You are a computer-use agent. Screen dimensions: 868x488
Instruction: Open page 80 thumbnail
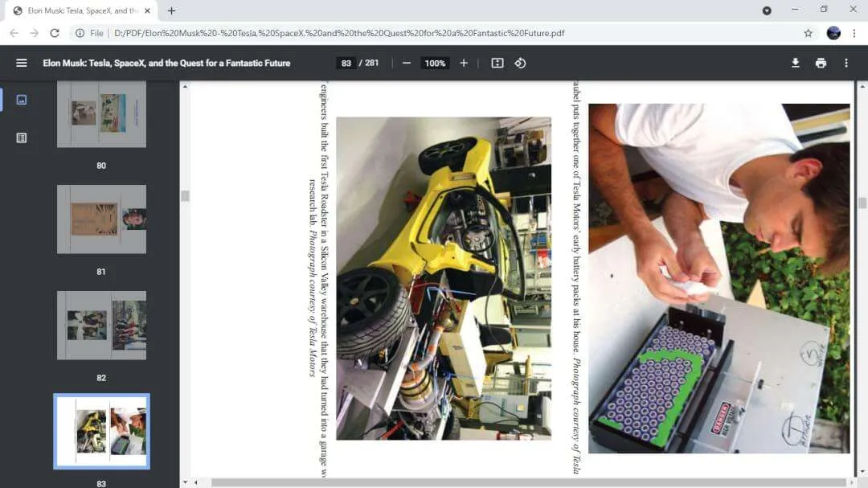coord(101,114)
